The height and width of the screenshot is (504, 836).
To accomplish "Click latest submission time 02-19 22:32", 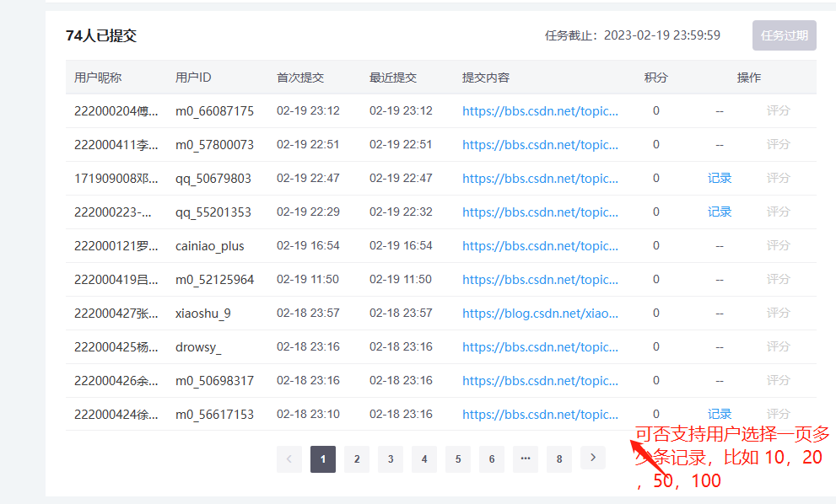I will pos(401,212).
